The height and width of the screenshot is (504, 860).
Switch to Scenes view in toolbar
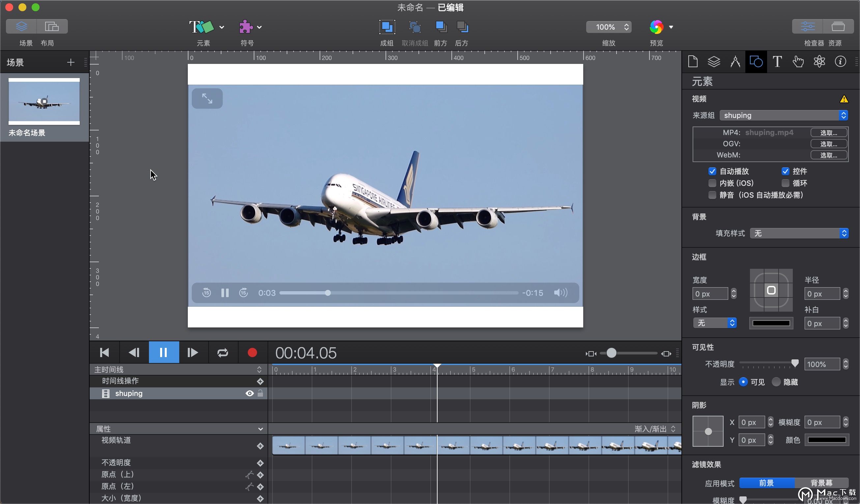pyautogui.click(x=21, y=26)
